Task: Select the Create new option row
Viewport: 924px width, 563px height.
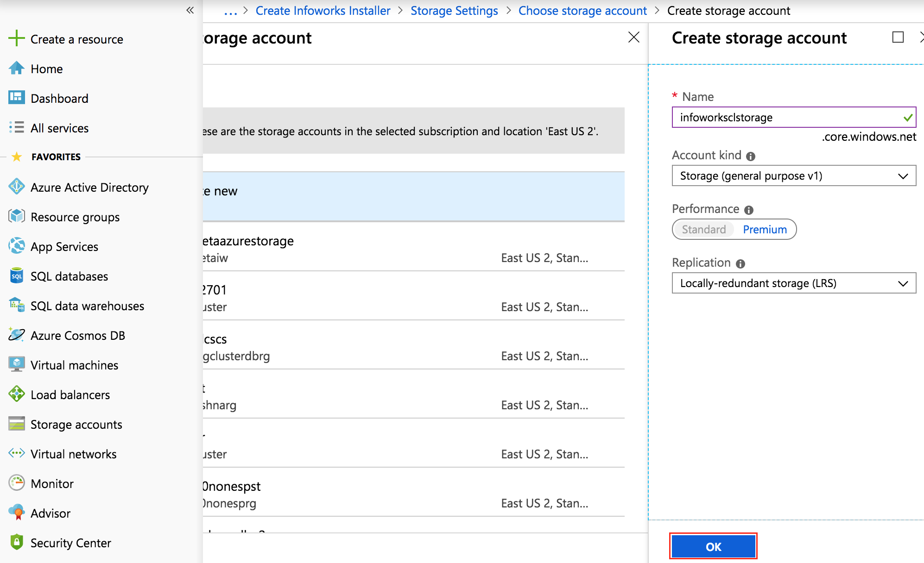Action: [x=414, y=196]
